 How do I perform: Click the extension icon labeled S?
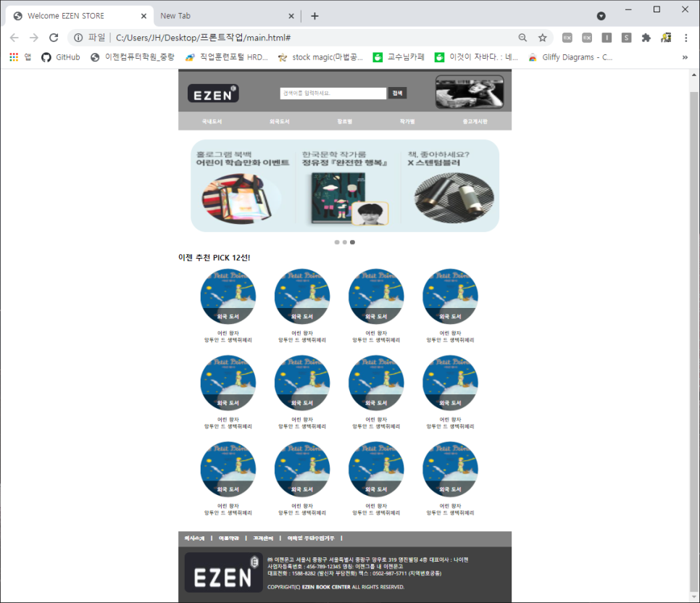(x=626, y=38)
